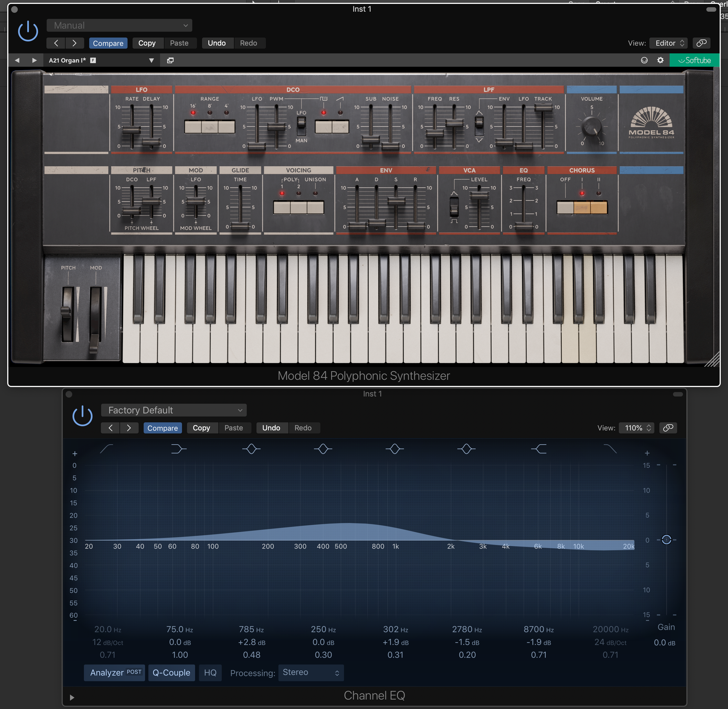This screenshot has width=728, height=709.
Task: Select Unison voicing switch
Action: click(x=315, y=207)
